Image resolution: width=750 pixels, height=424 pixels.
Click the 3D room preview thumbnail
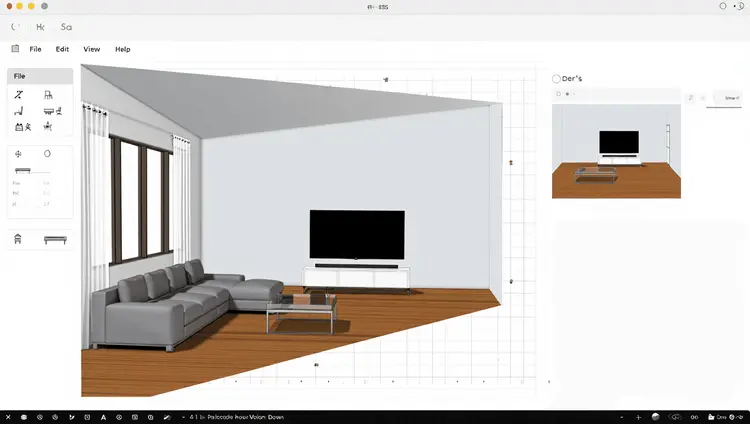click(x=616, y=151)
